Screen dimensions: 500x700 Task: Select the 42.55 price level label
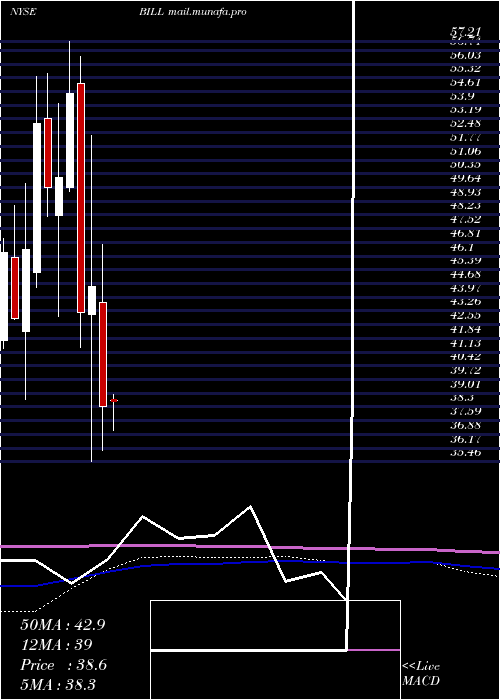click(466, 315)
